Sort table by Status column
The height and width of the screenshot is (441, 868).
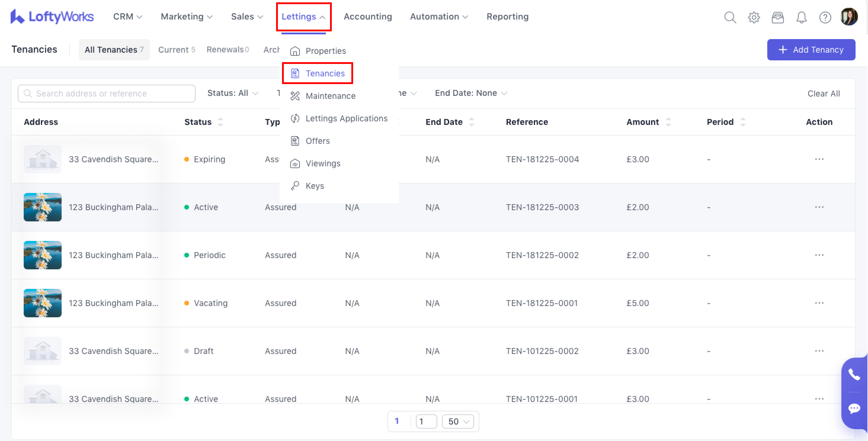pyautogui.click(x=220, y=122)
